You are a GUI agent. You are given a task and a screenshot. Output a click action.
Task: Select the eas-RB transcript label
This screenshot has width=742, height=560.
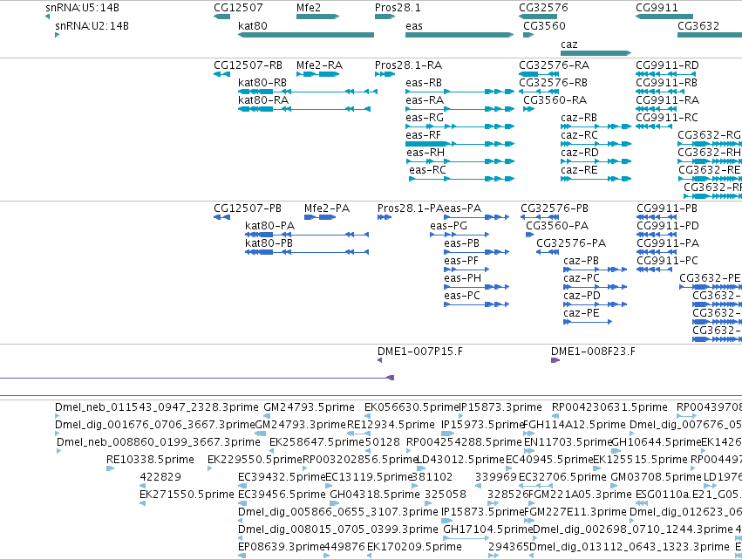coord(424,82)
